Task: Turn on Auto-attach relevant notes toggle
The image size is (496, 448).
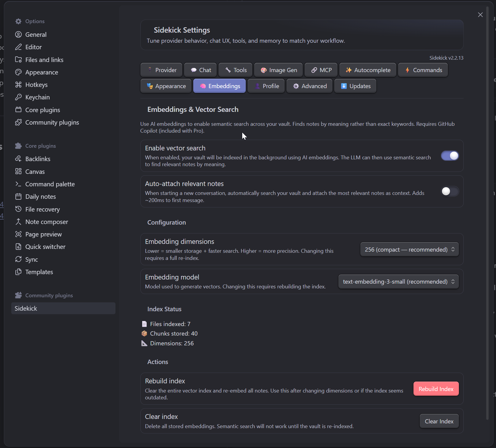Action: click(450, 191)
